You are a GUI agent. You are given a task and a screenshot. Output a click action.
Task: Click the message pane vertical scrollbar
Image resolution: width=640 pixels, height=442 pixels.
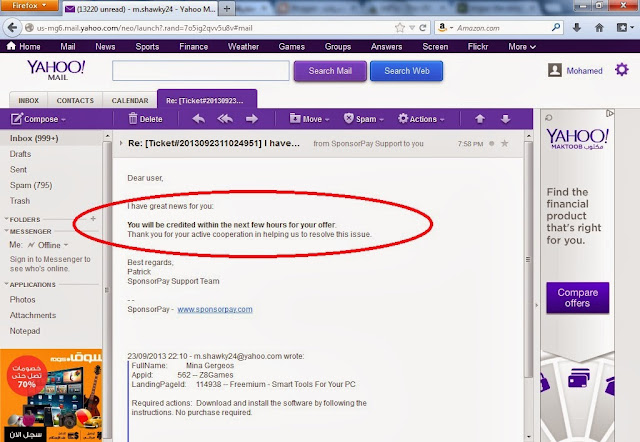(x=528, y=259)
